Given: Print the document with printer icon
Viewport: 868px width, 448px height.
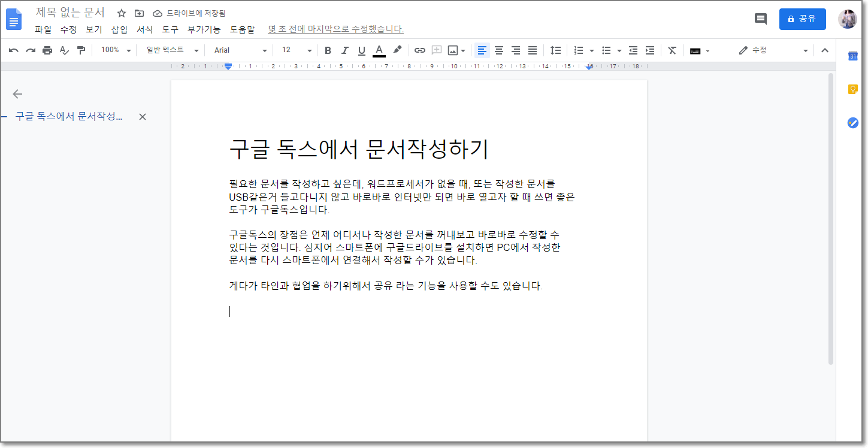Looking at the screenshot, I should click(47, 50).
